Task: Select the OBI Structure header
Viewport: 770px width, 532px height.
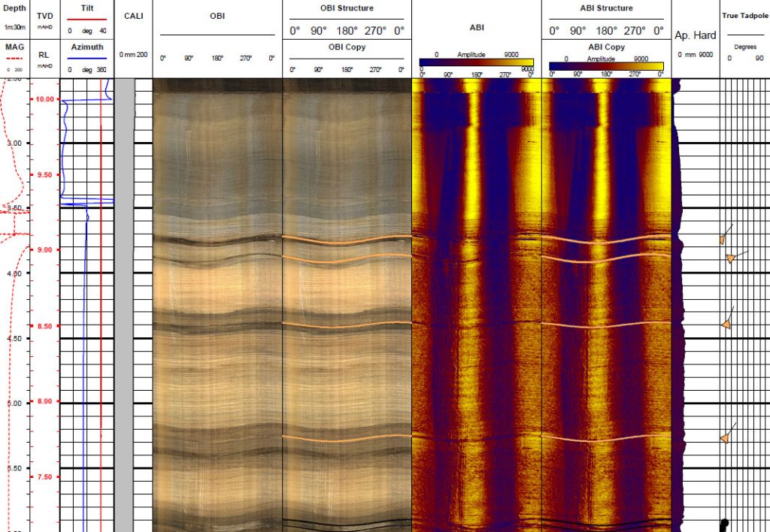Action: tap(347, 8)
